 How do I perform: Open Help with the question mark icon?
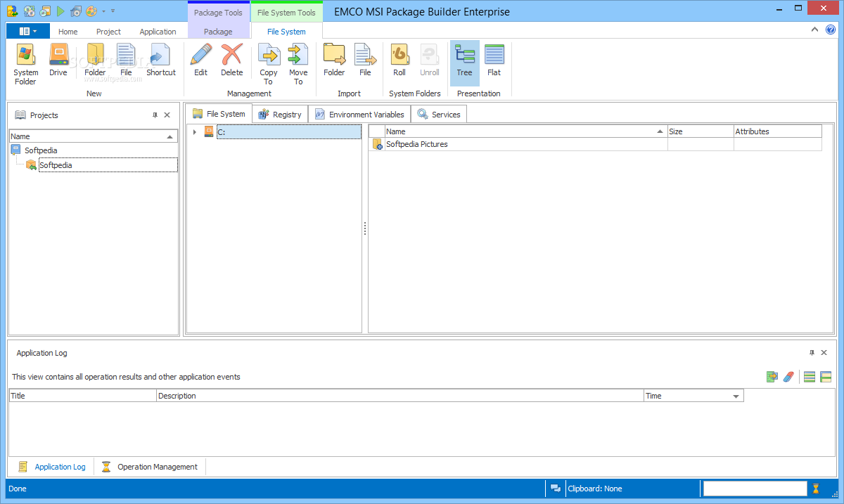tap(830, 30)
